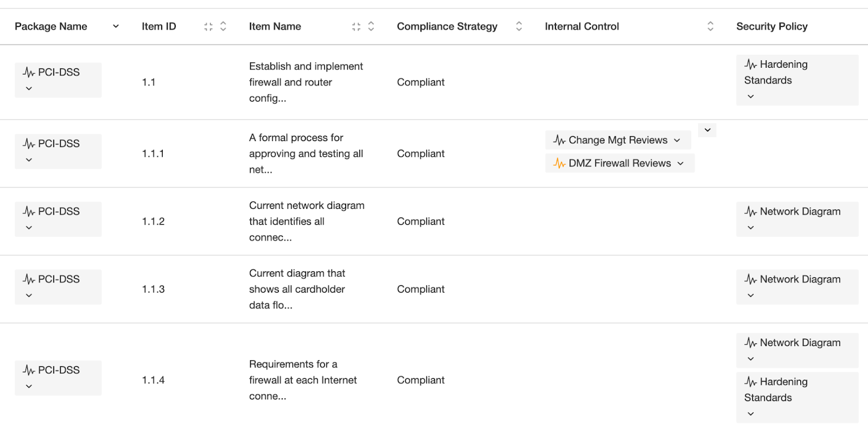The width and height of the screenshot is (868, 433).
Task: Click the pulse icon on the Hardening Standards tag in row 1.1
Action: coord(750,65)
